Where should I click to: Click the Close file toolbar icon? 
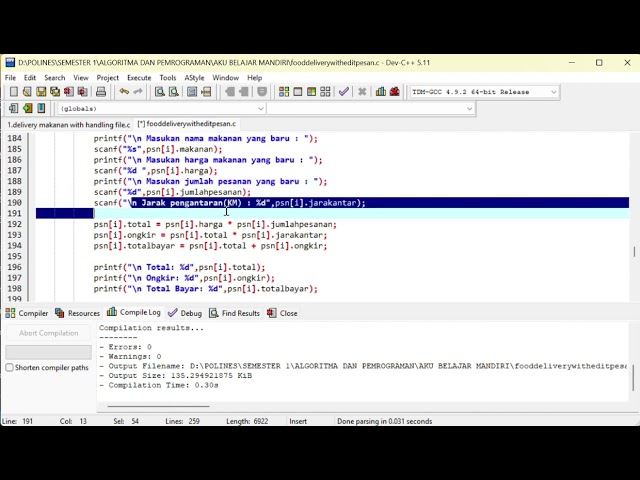tap(69, 92)
